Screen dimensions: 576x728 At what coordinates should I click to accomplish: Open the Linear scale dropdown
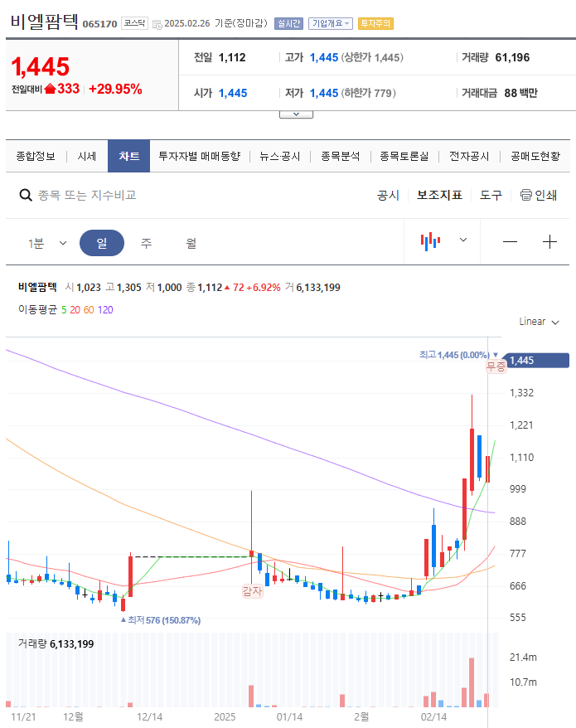point(540,322)
